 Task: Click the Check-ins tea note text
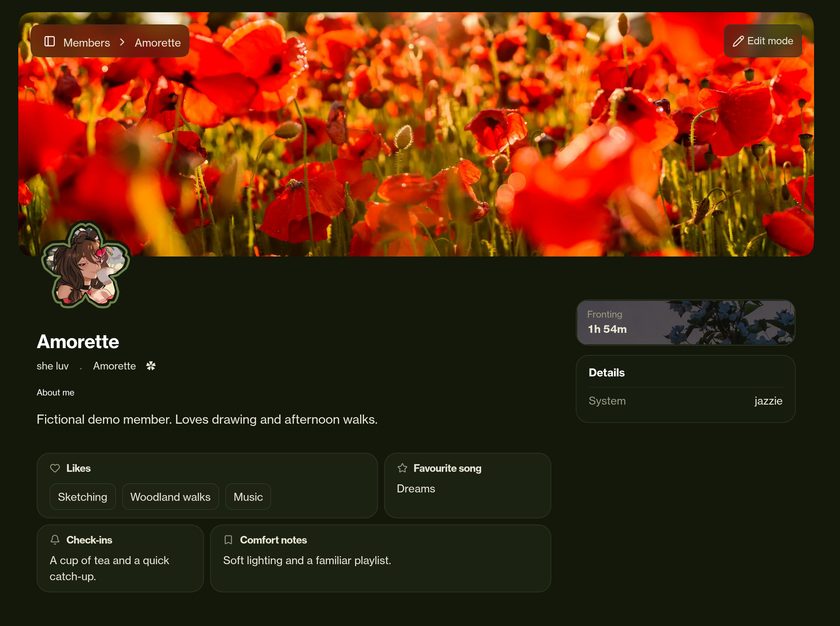click(109, 568)
